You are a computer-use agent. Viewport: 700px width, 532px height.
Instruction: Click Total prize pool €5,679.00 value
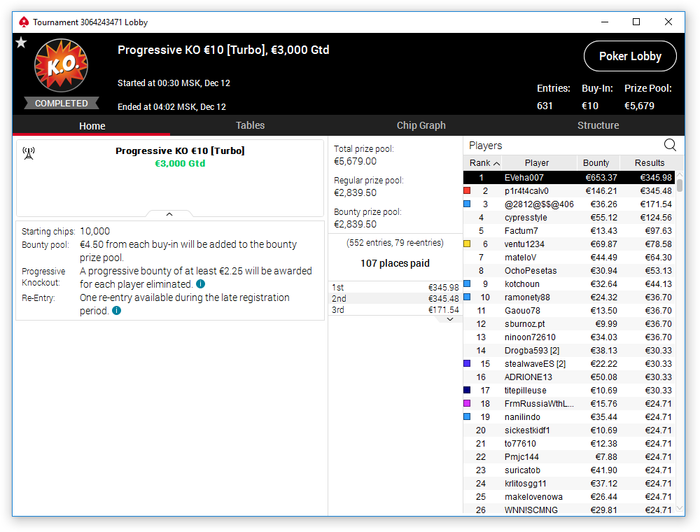click(x=355, y=161)
